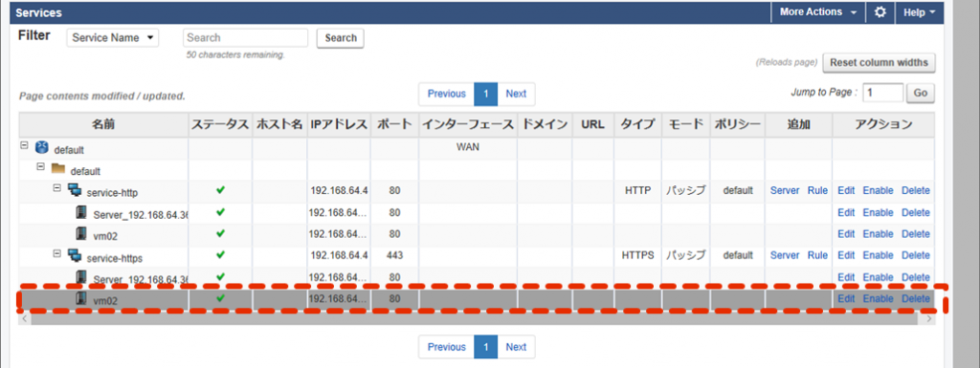Image resolution: width=980 pixels, height=368 pixels.
Task: Select page 1 in bottom pagination
Action: point(485,347)
